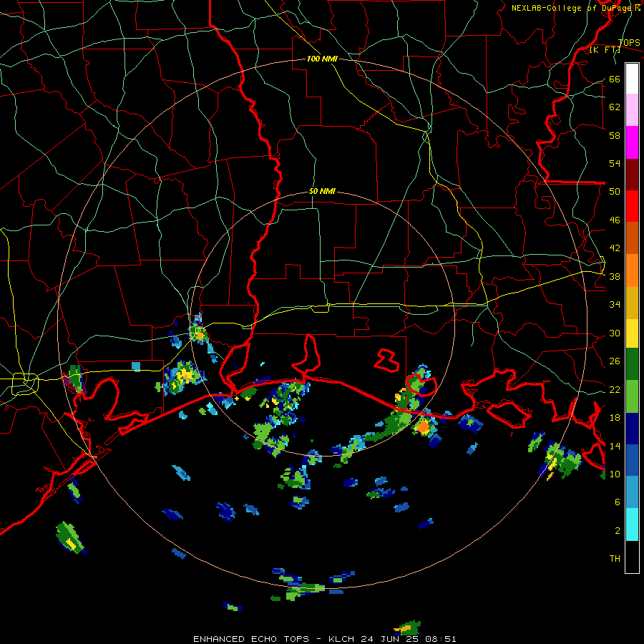Click the '50' legend value

click(615, 191)
